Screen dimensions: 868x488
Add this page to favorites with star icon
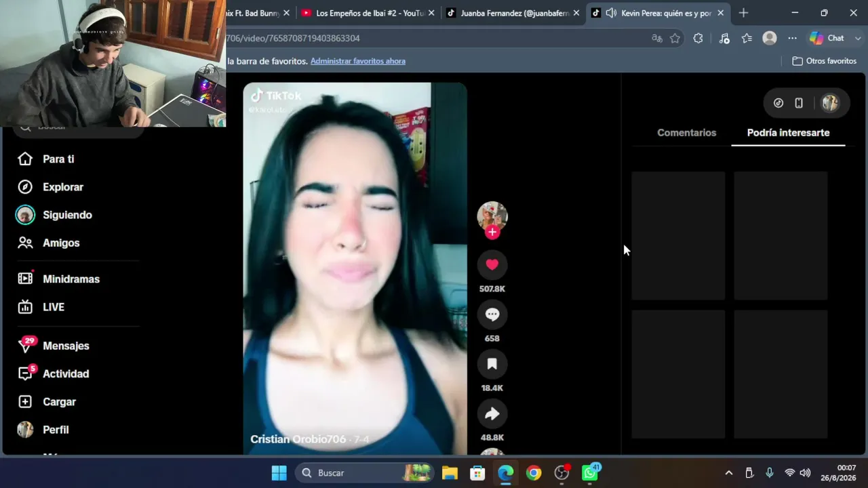[675, 39]
